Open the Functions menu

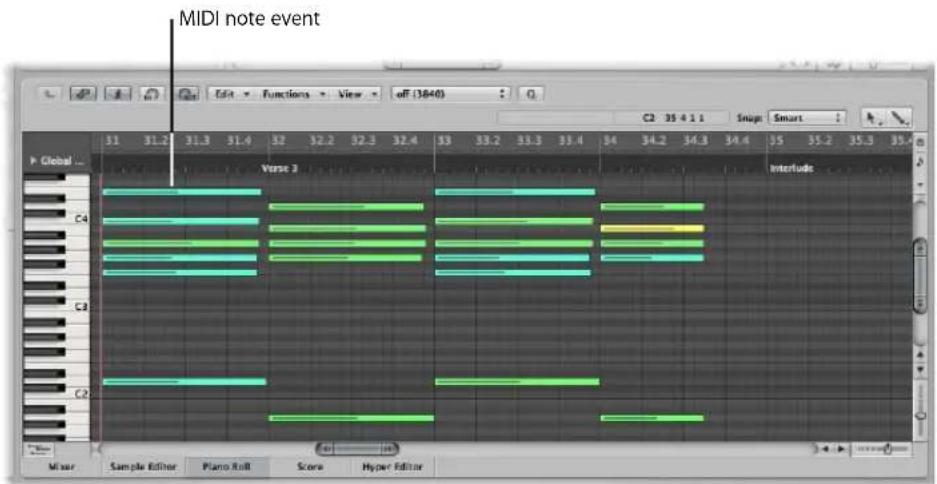tap(293, 94)
